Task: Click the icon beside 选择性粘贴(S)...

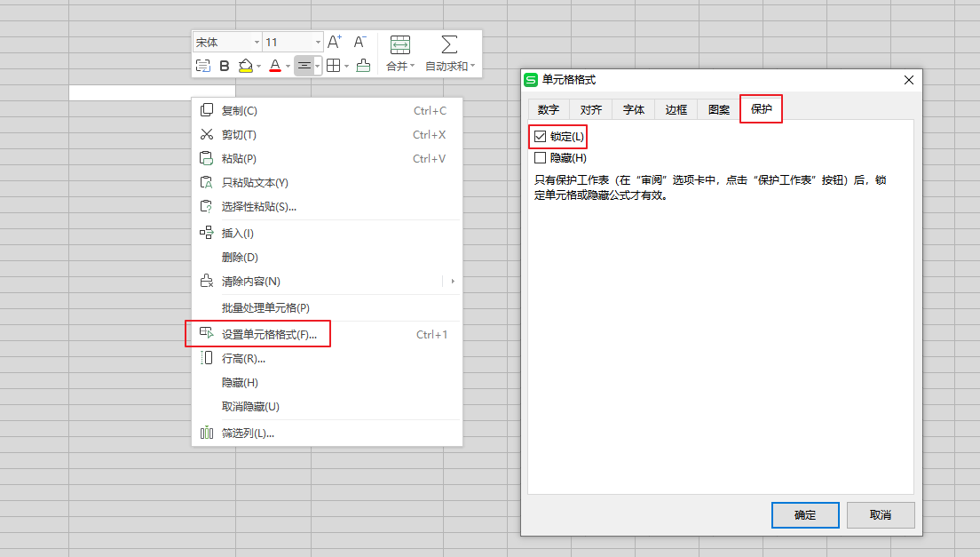Action: click(x=206, y=206)
